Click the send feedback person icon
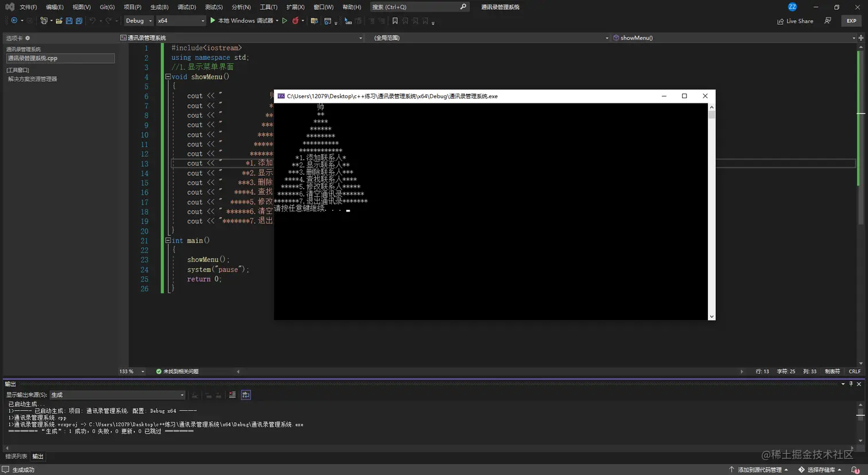 [x=828, y=21]
